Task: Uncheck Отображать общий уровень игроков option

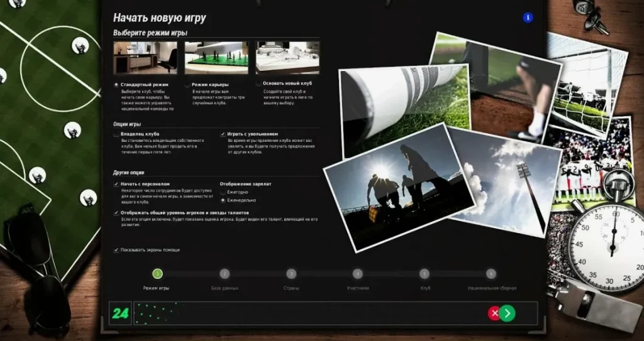Action: click(x=116, y=213)
